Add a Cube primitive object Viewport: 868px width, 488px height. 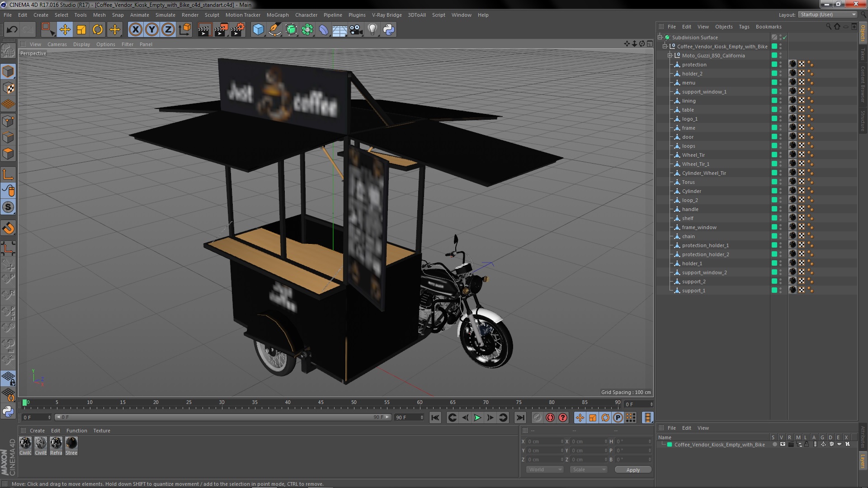coord(258,30)
